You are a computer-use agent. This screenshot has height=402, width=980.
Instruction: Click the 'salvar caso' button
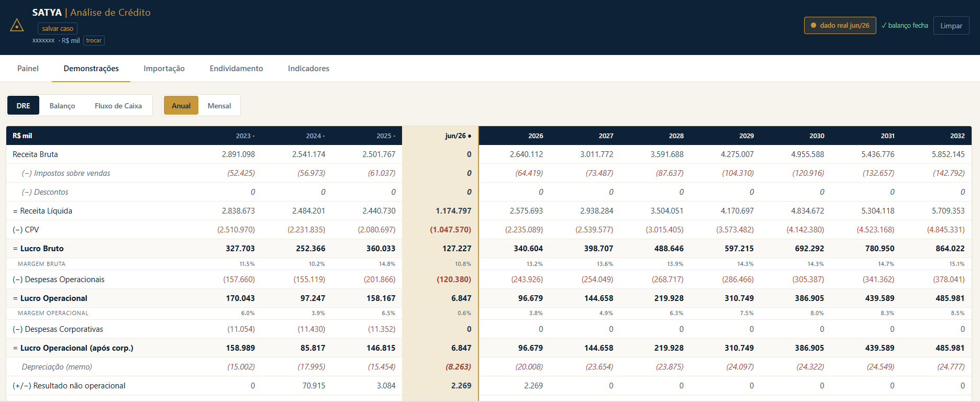[58, 29]
